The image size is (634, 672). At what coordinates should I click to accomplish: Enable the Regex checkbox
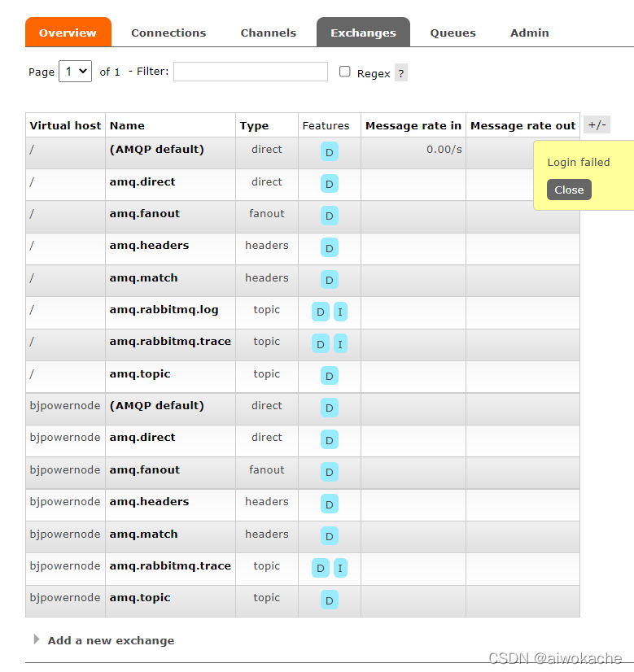[x=344, y=72]
